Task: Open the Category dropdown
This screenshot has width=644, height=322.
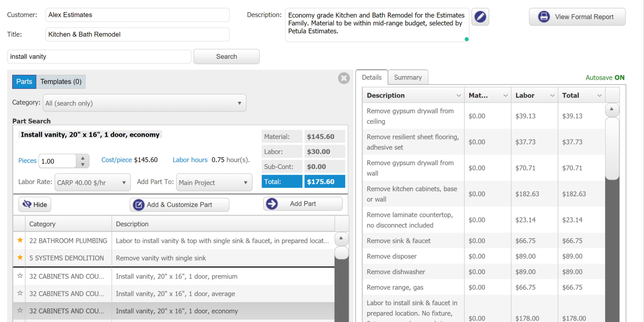Action: 144,103
